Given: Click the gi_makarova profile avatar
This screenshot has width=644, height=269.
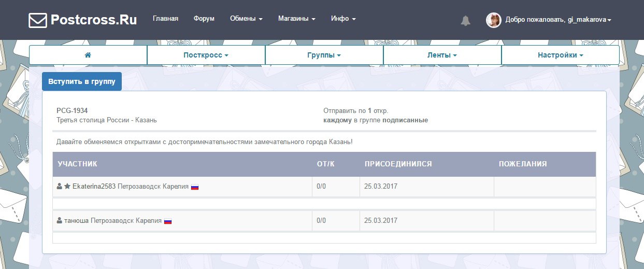Looking at the screenshot, I should click(x=493, y=20).
